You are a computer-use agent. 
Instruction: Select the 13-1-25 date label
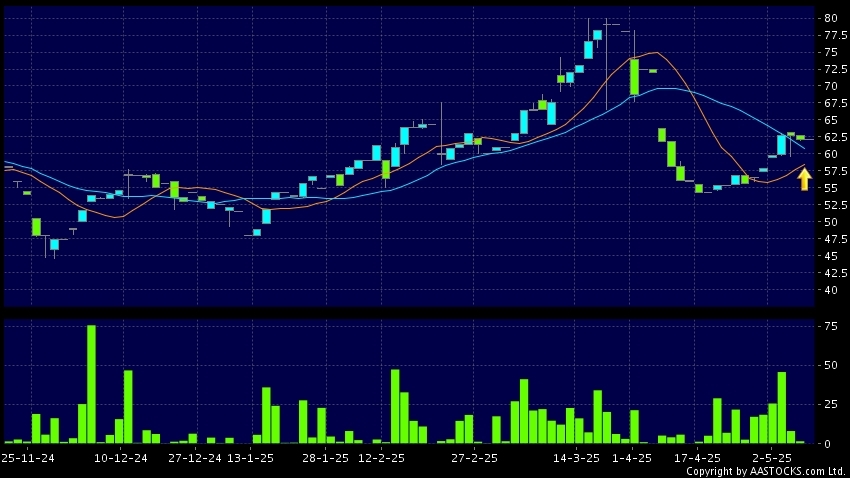click(250, 458)
